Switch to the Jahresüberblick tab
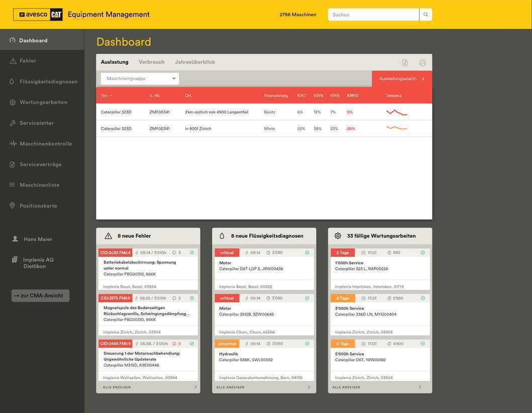 tap(195, 62)
